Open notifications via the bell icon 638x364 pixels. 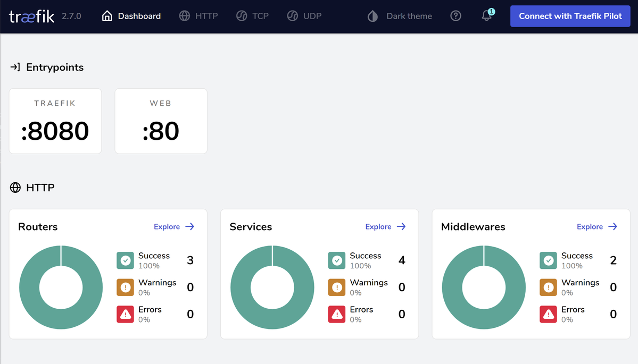click(x=486, y=16)
